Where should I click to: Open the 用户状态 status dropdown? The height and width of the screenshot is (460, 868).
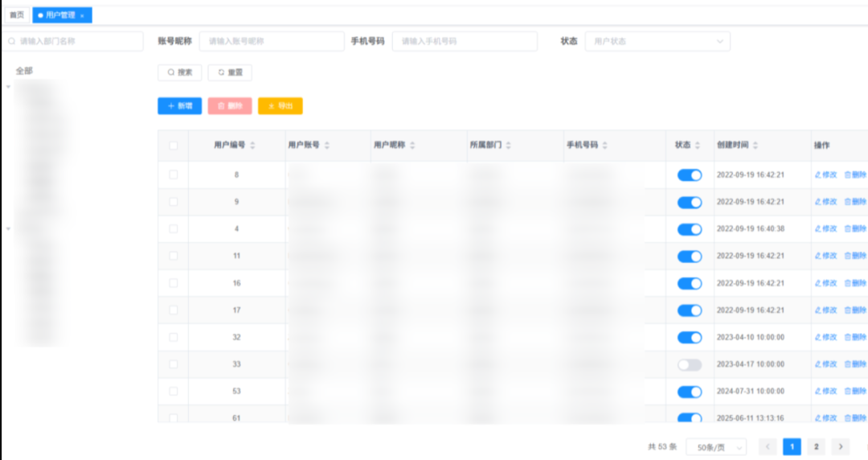coord(657,41)
